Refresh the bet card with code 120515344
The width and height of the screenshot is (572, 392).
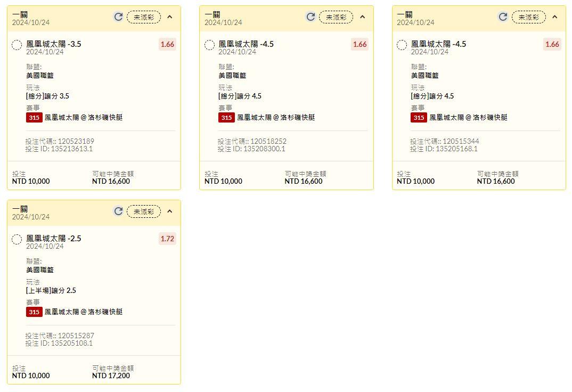pyautogui.click(x=503, y=17)
